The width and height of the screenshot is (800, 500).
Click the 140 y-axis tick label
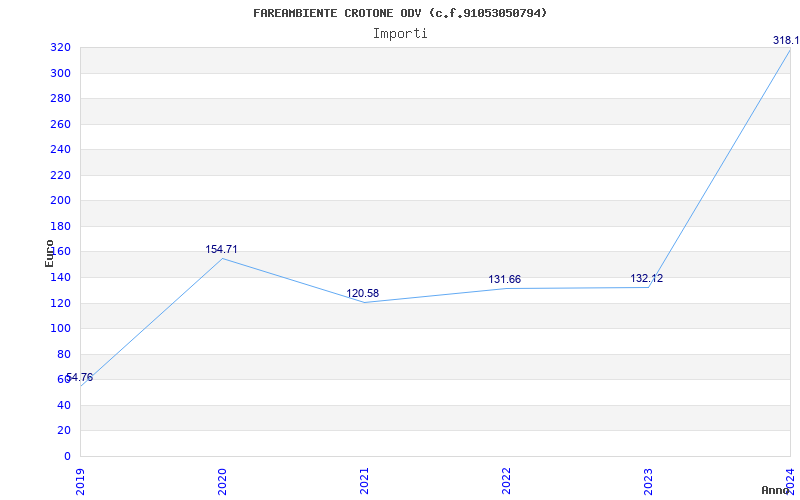(60, 278)
